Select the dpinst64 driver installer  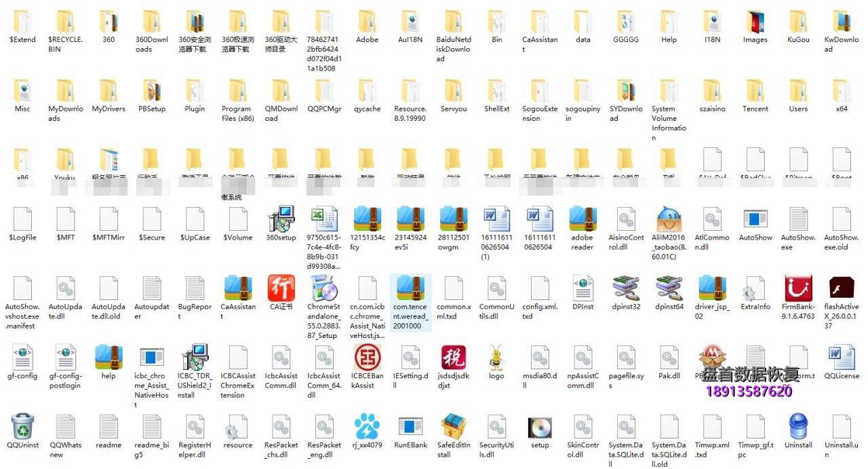(x=669, y=288)
